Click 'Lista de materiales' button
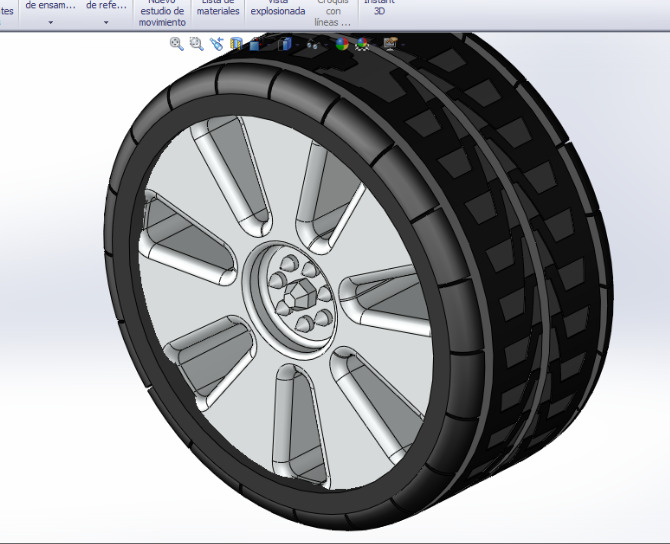Viewport: 670px width, 544px height. pos(218,9)
